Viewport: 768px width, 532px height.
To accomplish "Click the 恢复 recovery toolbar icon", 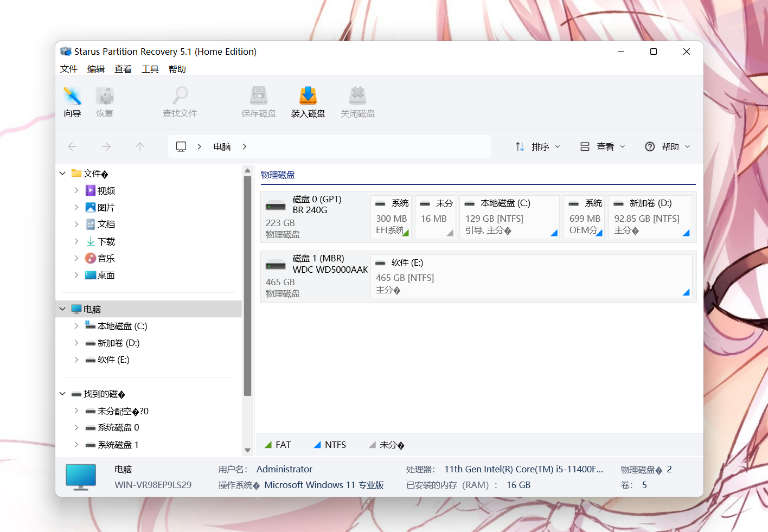I will pos(105,102).
